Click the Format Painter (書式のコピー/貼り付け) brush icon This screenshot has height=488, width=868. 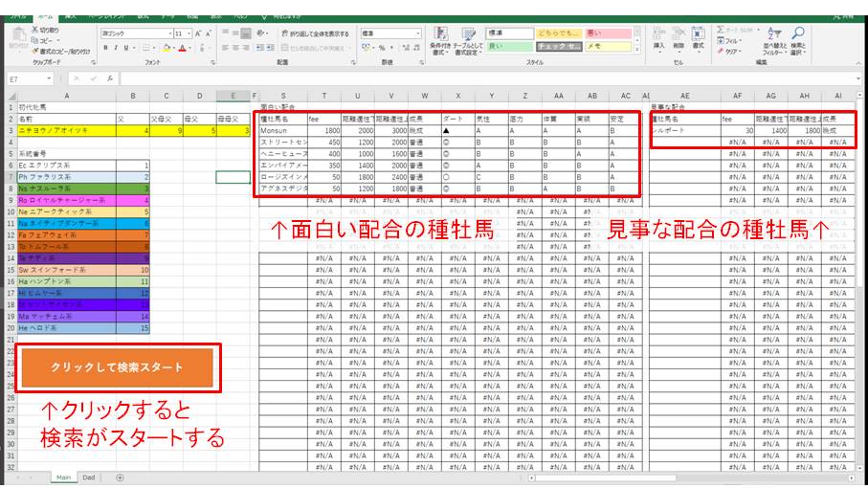tap(34, 51)
